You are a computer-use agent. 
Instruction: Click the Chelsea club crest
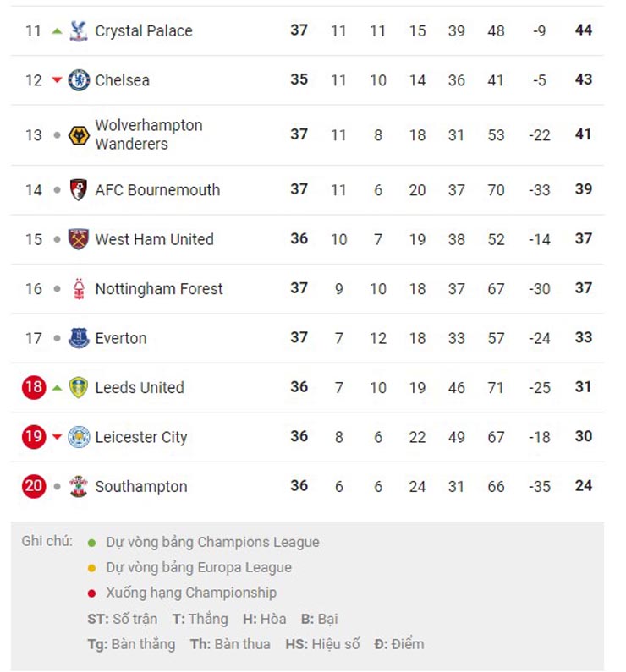click(79, 80)
